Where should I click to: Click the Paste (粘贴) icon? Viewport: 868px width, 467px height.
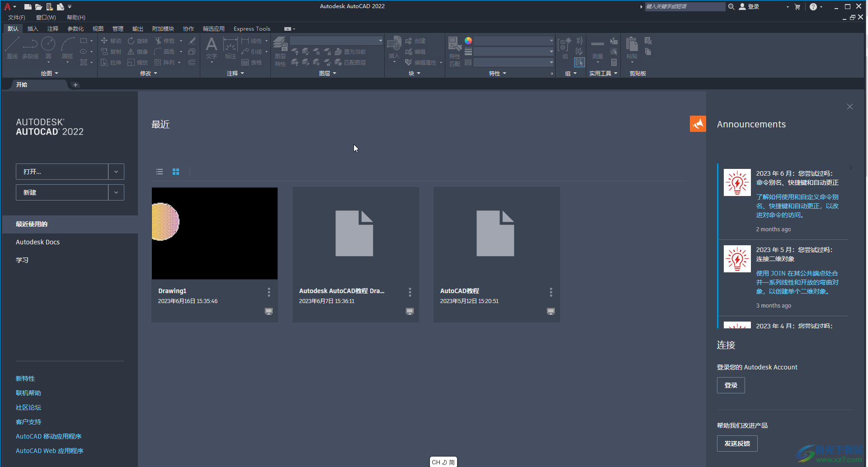tap(632, 48)
